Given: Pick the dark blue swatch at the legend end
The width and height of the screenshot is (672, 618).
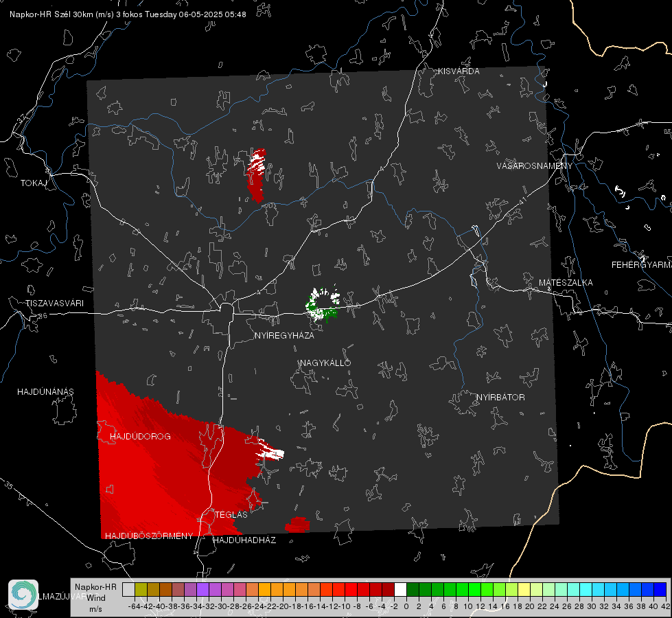Looking at the screenshot, I should pos(660,589).
